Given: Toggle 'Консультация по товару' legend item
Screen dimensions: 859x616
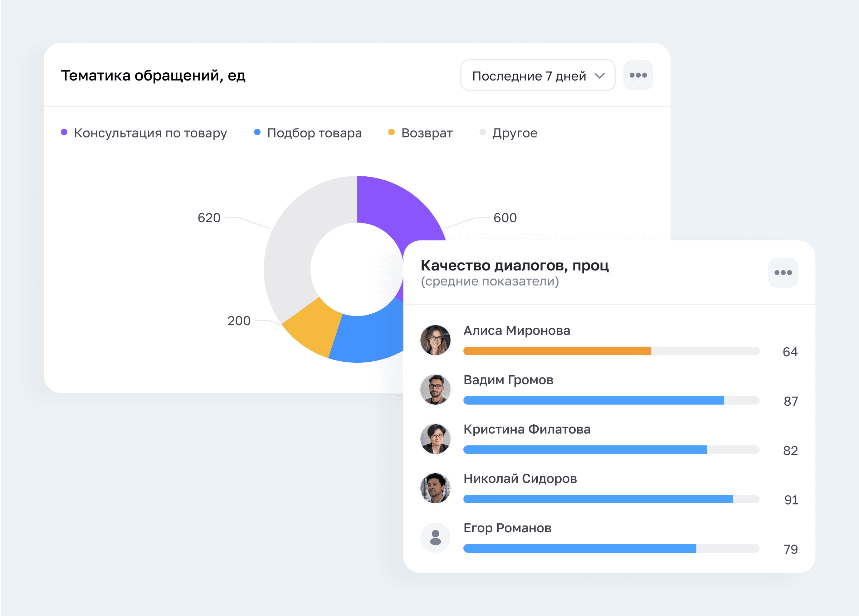Looking at the screenshot, I should (144, 133).
